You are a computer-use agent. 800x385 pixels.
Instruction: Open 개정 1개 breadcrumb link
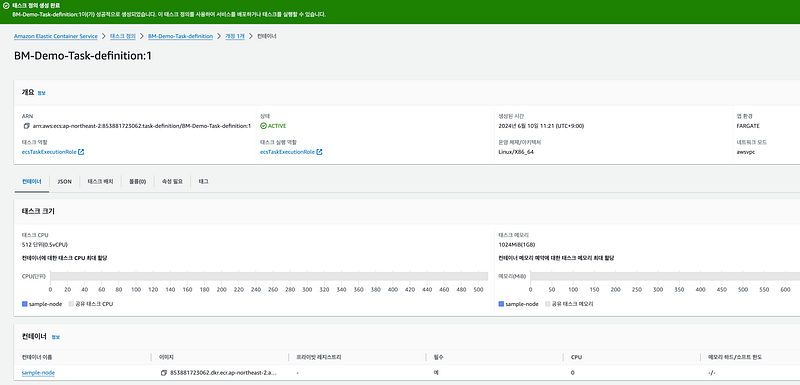pos(235,37)
